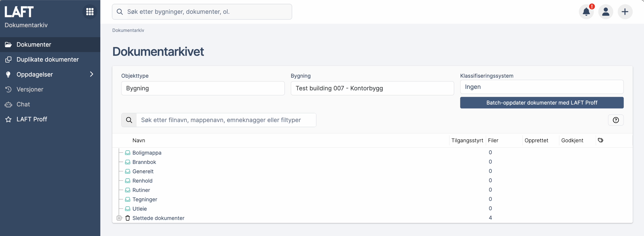Image resolution: width=644 pixels, height=236 pixels.
Task: Click the tags column header icon
Action: pos(600,140)
